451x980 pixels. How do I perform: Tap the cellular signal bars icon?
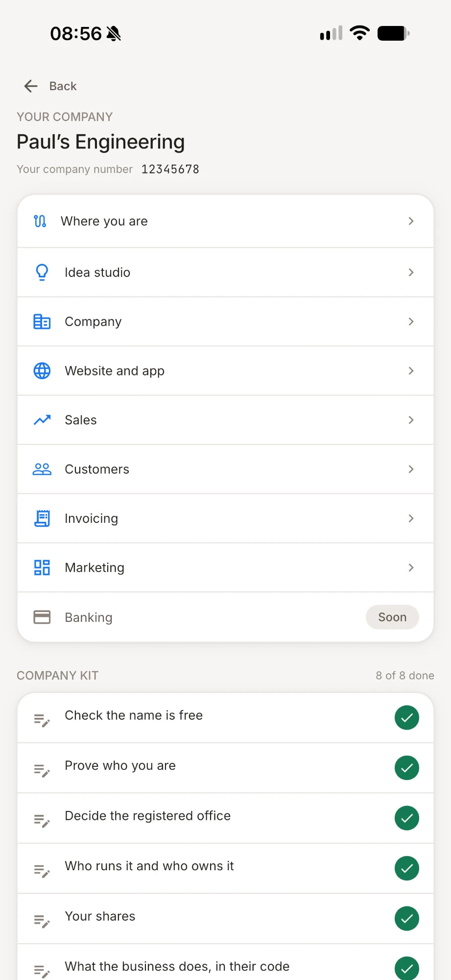[332, 33]
